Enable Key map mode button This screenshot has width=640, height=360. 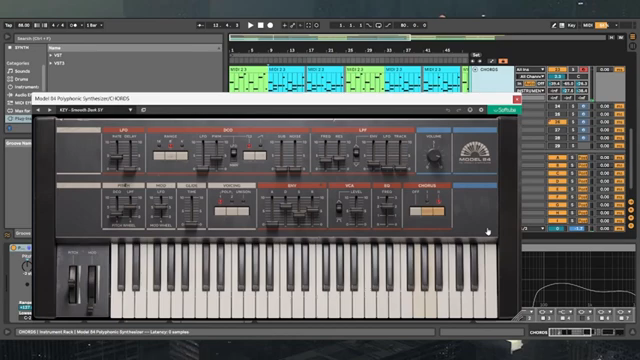[x=571, y=25]
